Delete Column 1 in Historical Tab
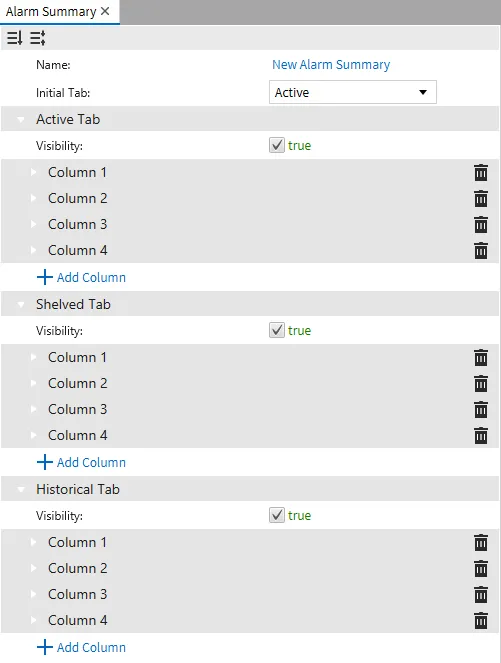 [x=481, y=542]
